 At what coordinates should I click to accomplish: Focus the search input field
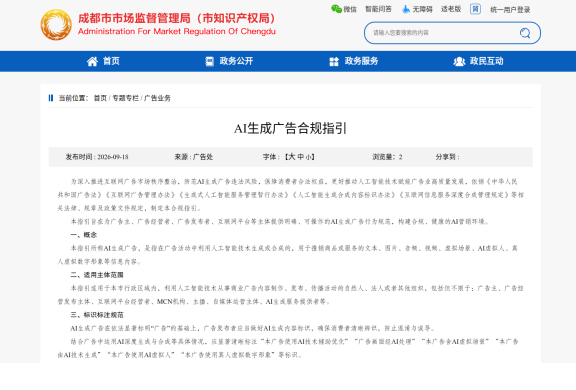click(443, 33)
